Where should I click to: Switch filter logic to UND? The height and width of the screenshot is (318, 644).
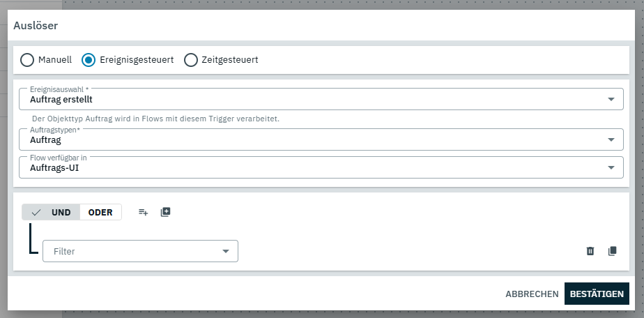click(x=52, y=212)
